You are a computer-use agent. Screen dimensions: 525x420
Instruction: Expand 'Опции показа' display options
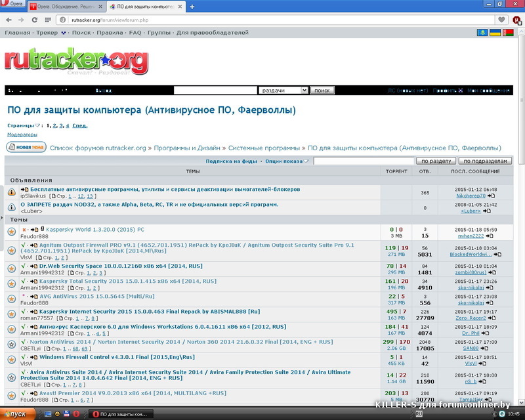coord(284,161)
